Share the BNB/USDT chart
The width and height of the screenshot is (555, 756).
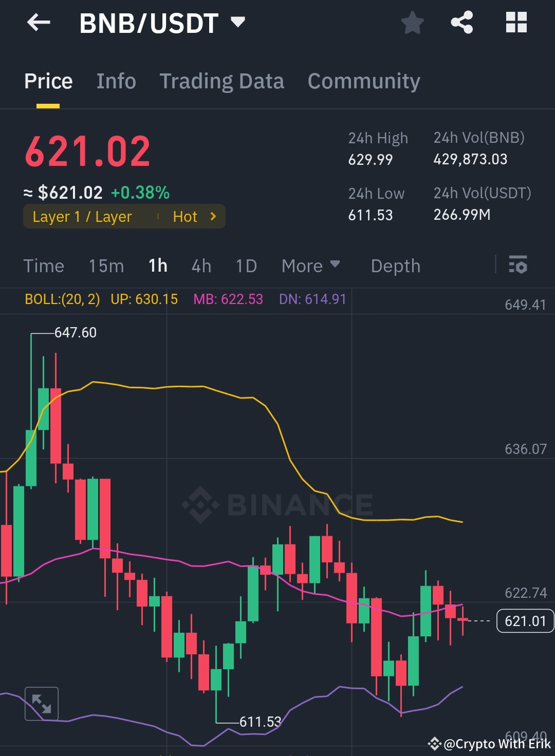pyautogui.click(x=461, y=22)
